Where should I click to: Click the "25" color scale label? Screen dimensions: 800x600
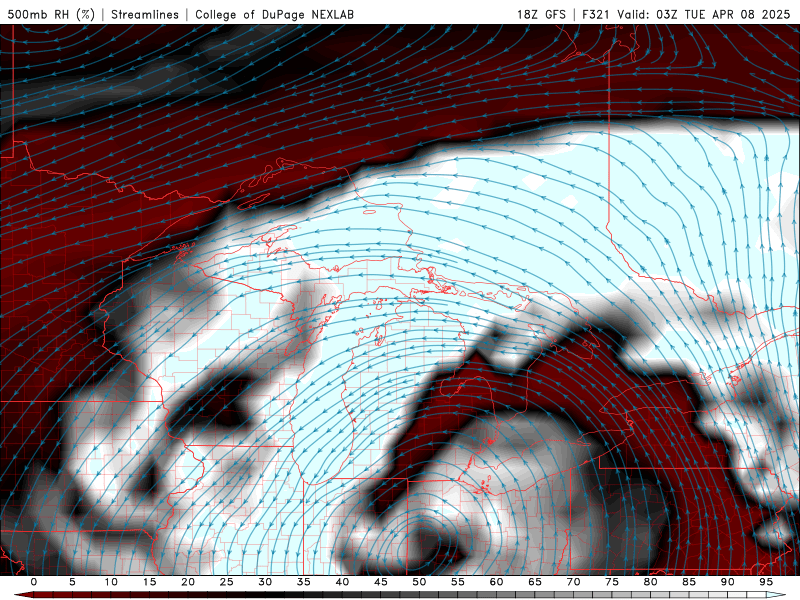point(227,582)
